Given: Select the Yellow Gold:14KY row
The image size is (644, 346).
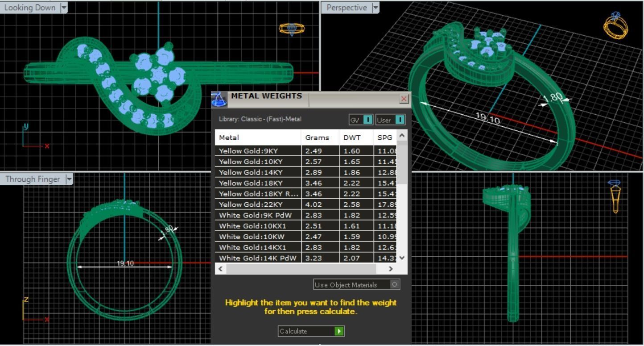Looking at the screenshot, I should pos(306,172).
